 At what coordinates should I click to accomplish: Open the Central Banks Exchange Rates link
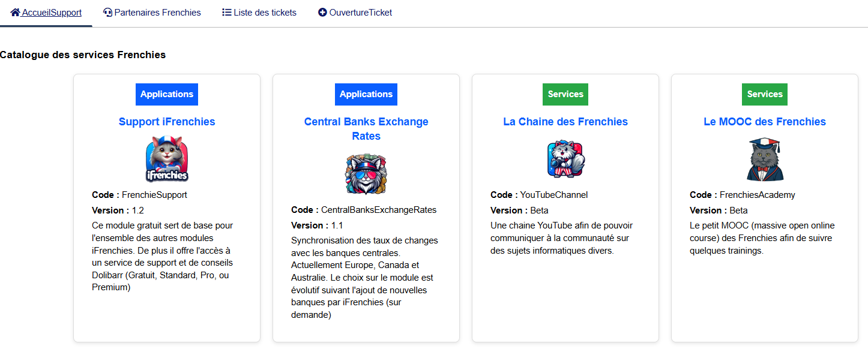pos(366,129)
